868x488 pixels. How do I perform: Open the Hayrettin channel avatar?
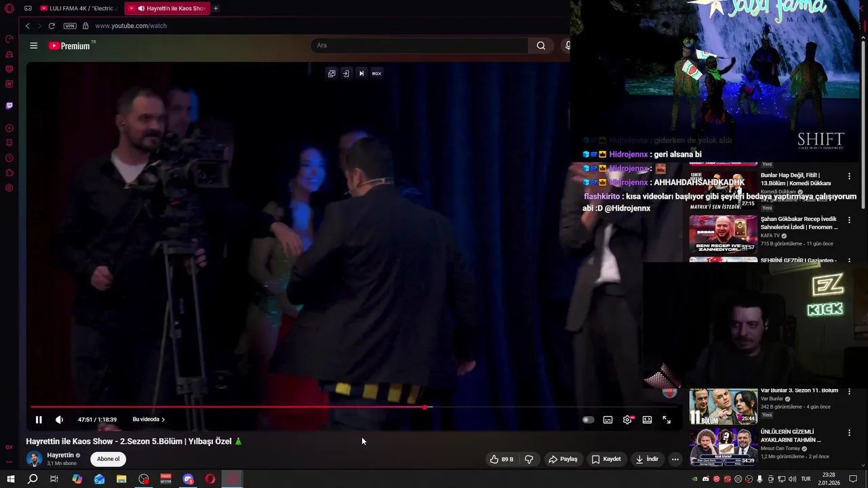click(x=34, y=459)
